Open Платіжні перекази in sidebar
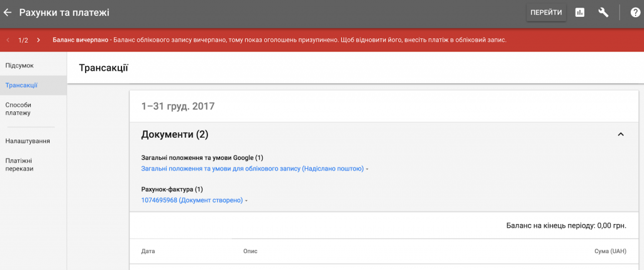The width and height of the screenshot is (644, 270). [19, 164]
